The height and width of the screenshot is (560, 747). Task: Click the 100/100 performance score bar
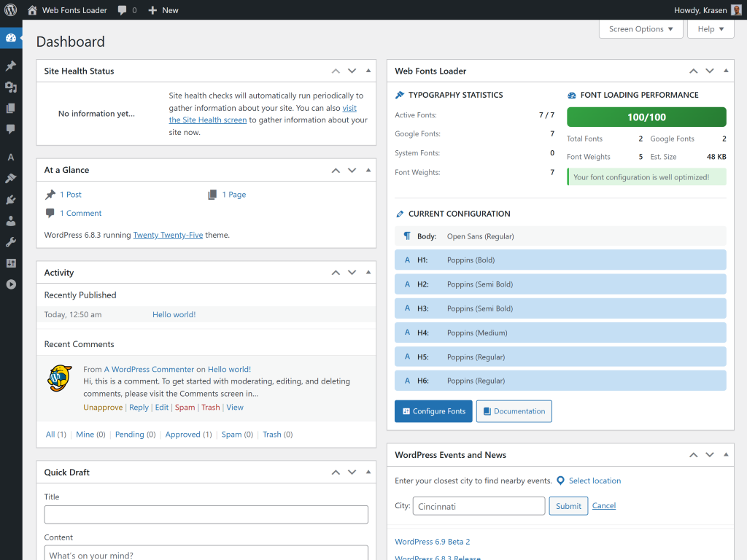(646, 117)
